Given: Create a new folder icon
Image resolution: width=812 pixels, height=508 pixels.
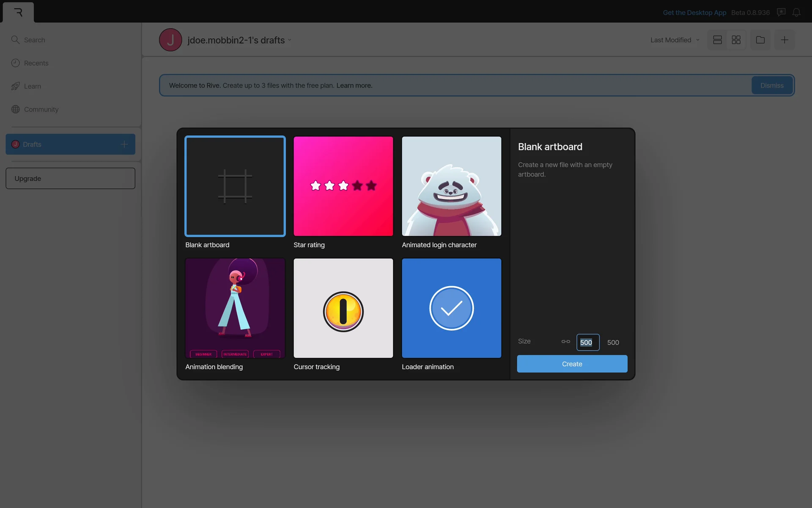Looking at the screenshot, I should [760, 40].
